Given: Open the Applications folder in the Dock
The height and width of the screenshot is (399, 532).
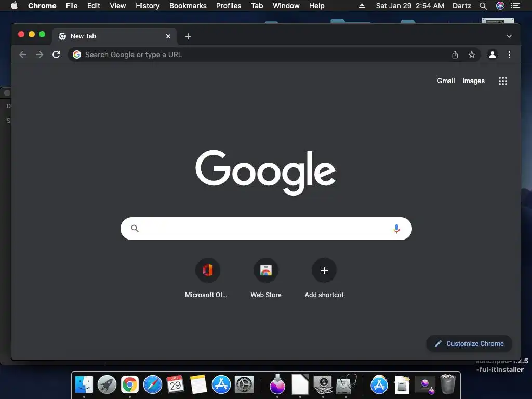Looking at the screenshot, I should [x=379, y=385].
